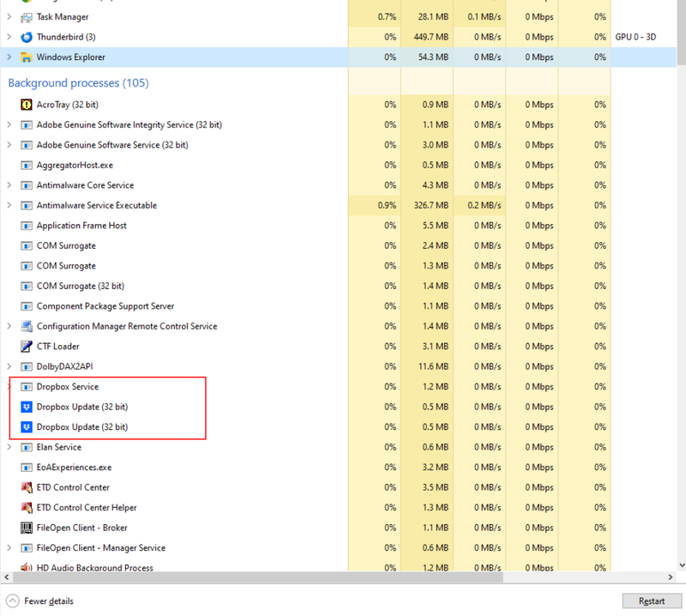Viewport: 686px width, 616px height.
Task: Click the Task Manager process icon
Action: [27, 17]
